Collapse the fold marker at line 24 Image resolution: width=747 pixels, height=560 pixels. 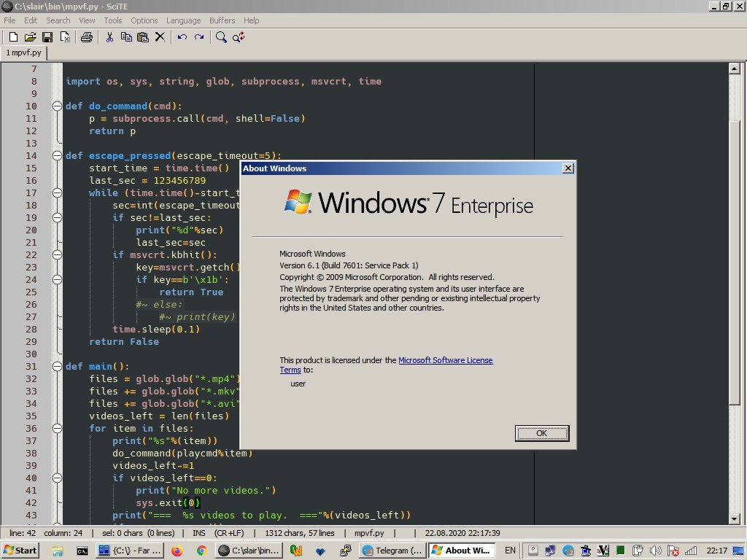click(57, 279)
